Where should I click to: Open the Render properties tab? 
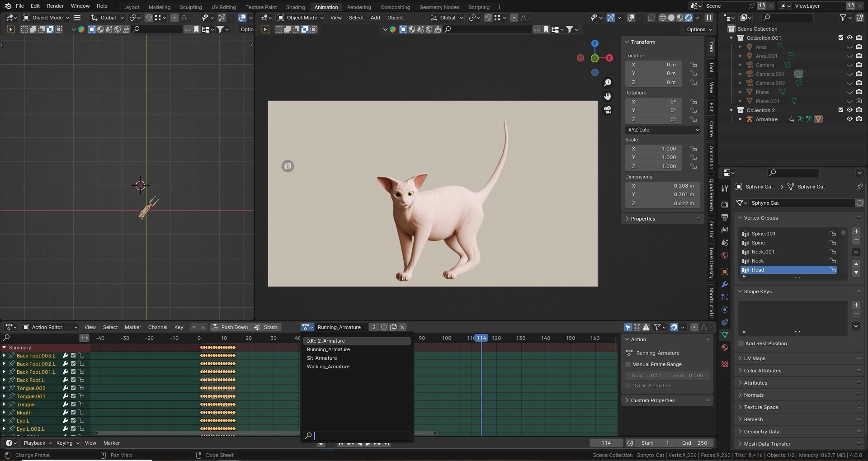click(x=725, y=204)
